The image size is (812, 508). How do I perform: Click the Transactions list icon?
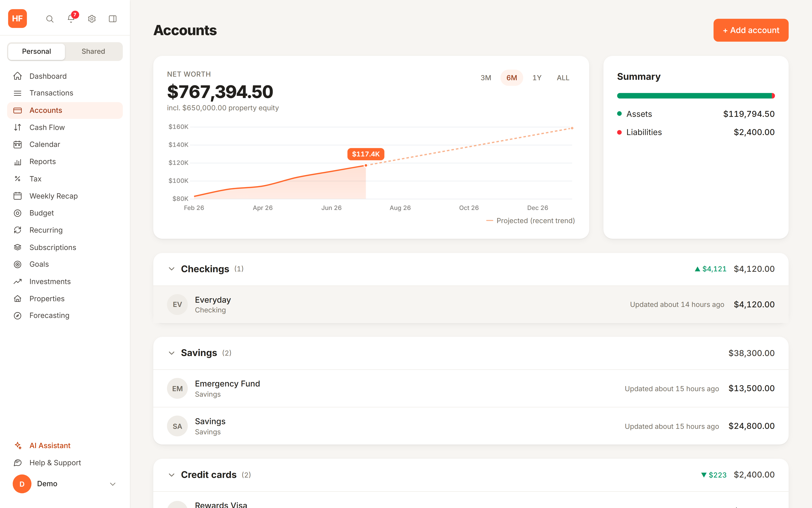[x=18, y=93]
